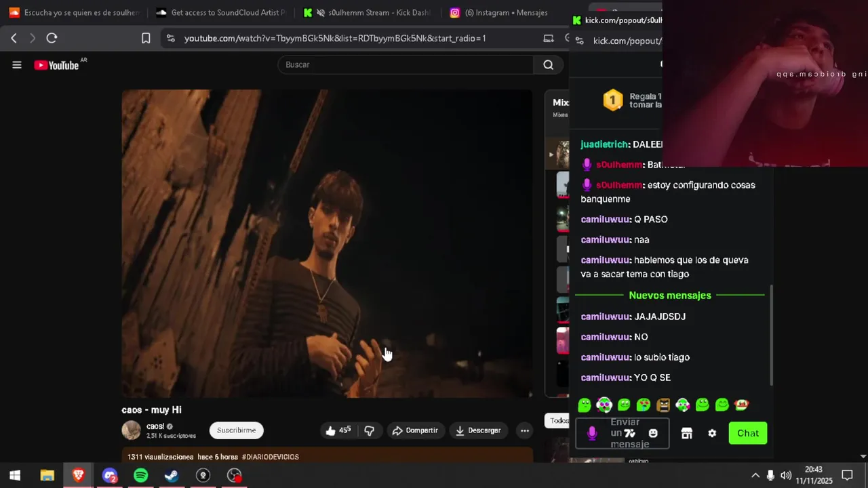
Task: Click the gold number 1 gift badge
Action: tap(613, 100)
